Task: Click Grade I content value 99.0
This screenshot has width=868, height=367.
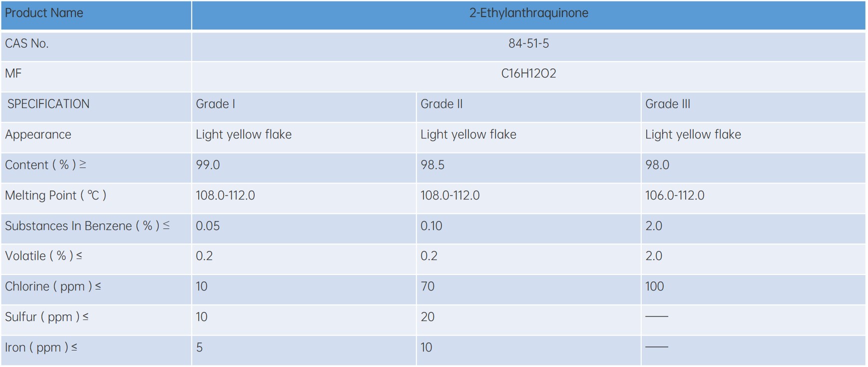Action: click(208, 165)
